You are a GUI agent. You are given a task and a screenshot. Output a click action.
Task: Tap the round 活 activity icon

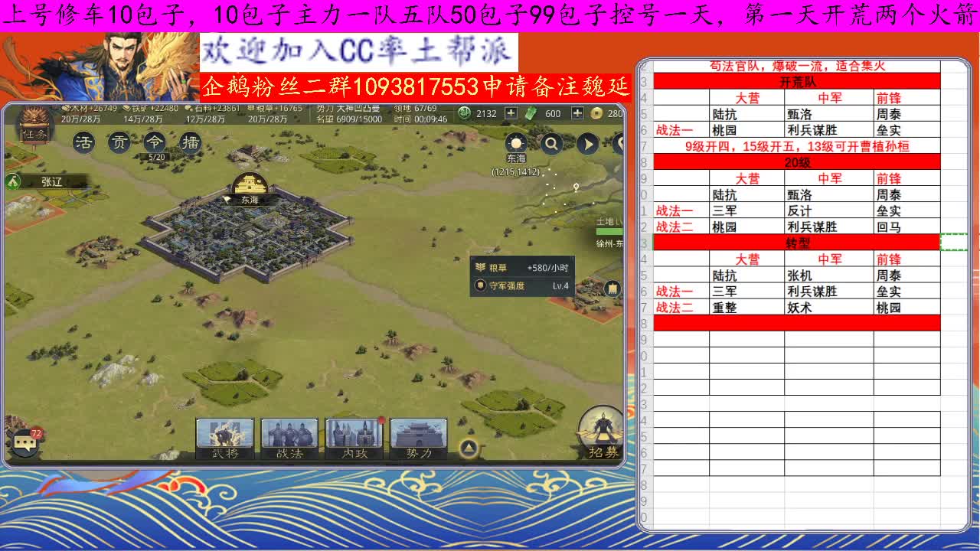(83, 142)
